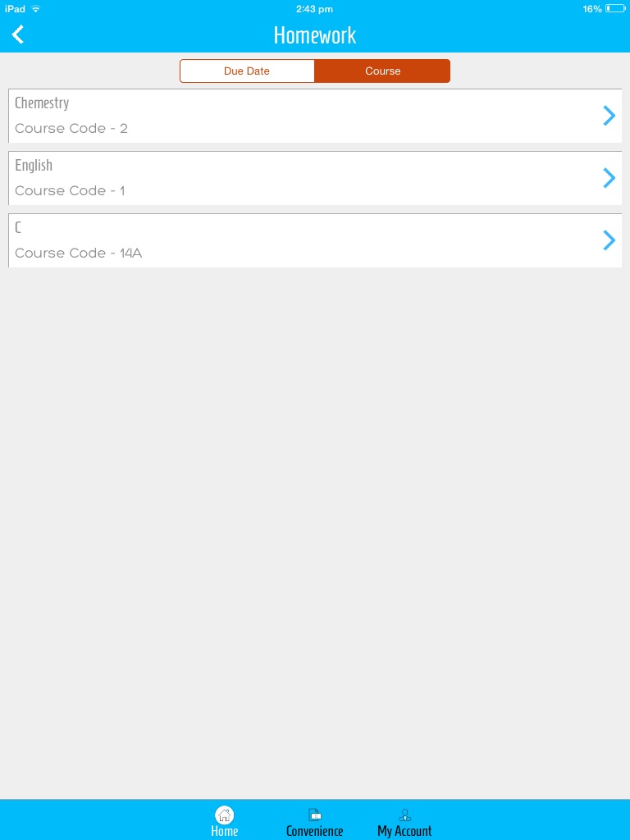This screenshot has width=630, height=840.
Task: Expand the English course chevron
Action: point(609,178)
